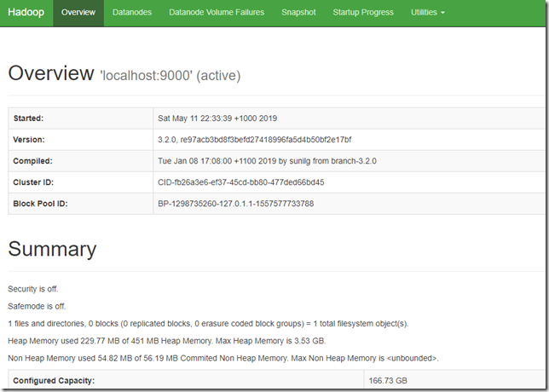Click the Hadoop brand logo text

click(x=26, y=12)
